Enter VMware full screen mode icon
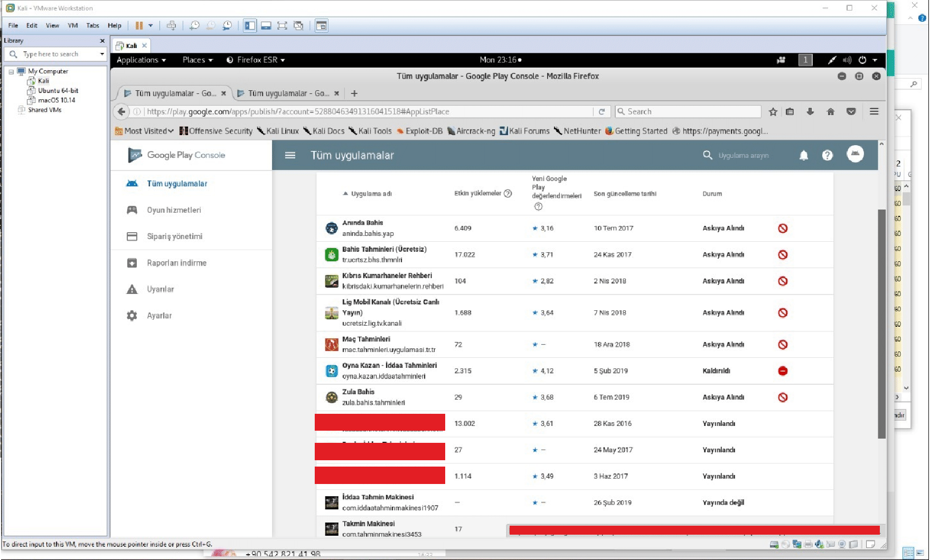This screenshot has width=930, height=560. 282,25
